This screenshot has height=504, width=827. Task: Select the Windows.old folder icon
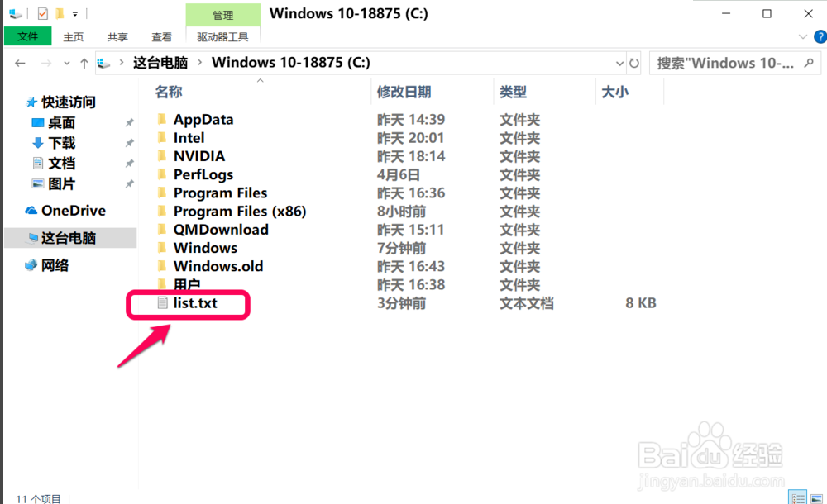[162, 266]
